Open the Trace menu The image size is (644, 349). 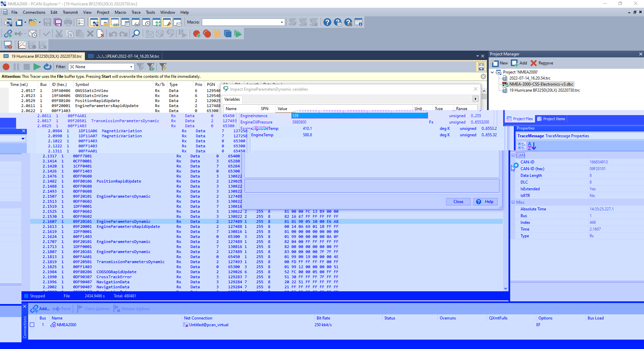(x=136, y=12)
